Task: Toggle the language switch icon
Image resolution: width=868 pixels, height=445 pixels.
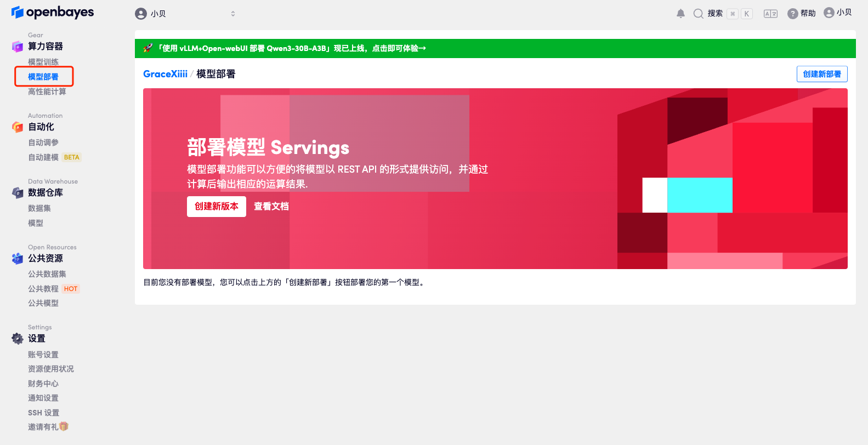Action: (x=770, y=14)
